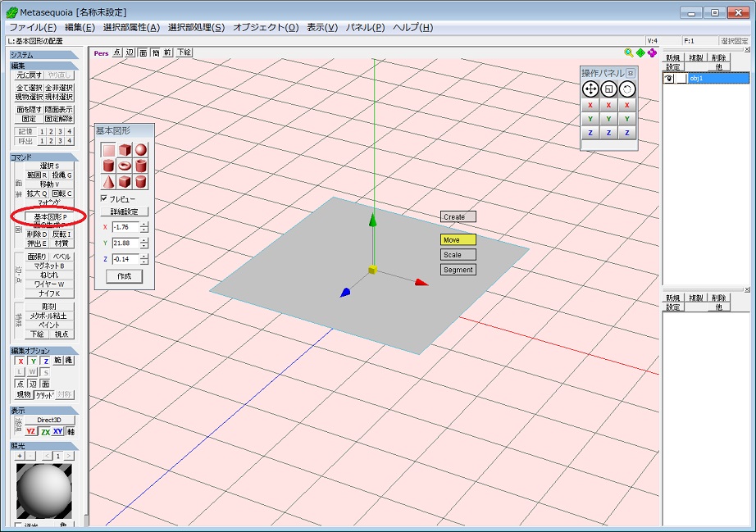The image size is (756, 532).
Task: Click the X value up stepper arrow
Action: click(143, 223)
